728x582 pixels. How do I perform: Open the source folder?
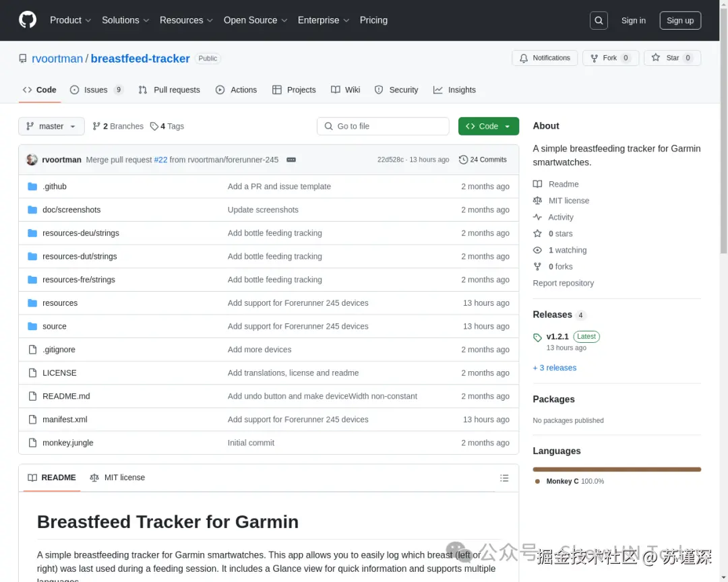55,326
